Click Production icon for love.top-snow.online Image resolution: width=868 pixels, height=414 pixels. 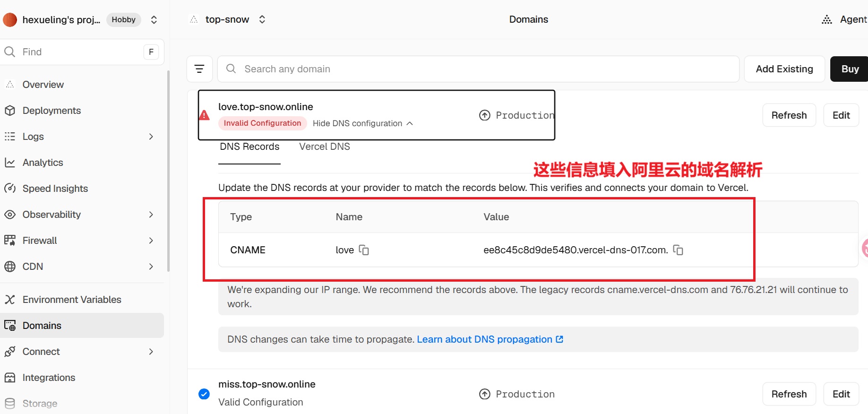(485, 115)
